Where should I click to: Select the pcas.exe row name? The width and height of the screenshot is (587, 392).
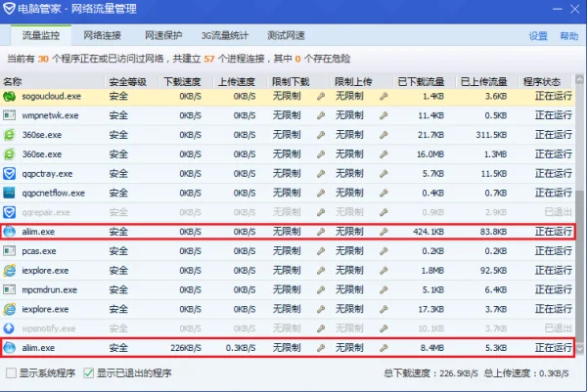(39, 251)
